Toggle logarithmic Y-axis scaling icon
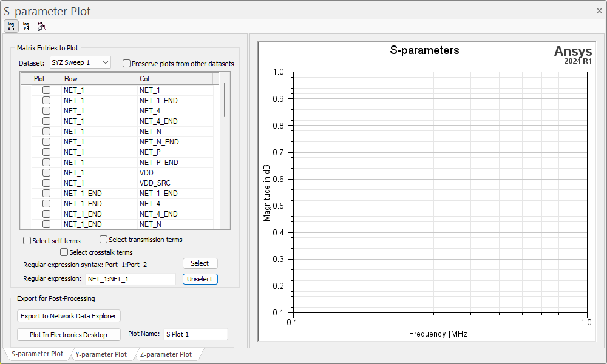Image resolution: width=607 pixels, height=364 pixels. pyautogui.click(x=26, y=25)
